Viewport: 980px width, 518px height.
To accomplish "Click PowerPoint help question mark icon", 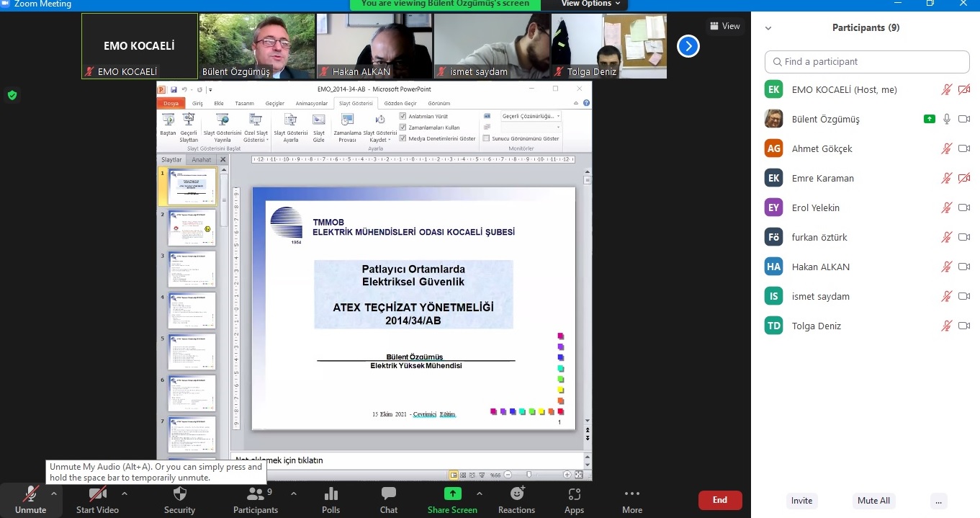I will click(587, 103).
